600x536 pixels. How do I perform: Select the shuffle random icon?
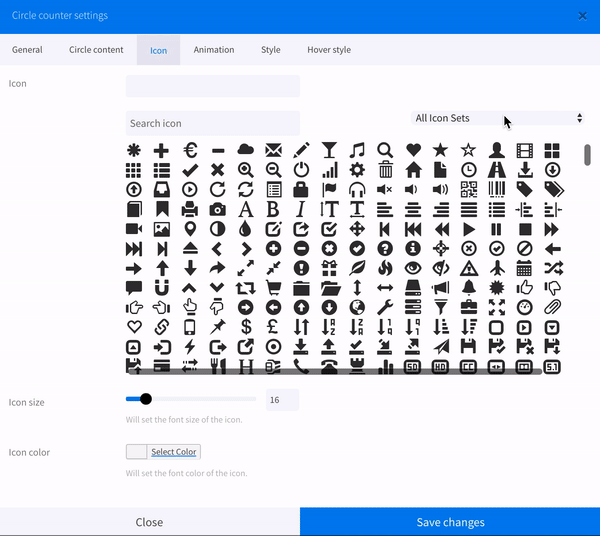coord(554,268)
